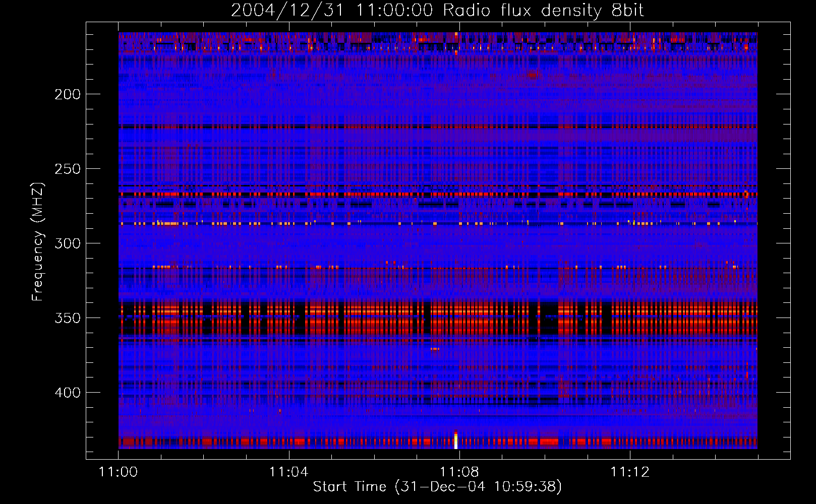Viewport: 816px width, 504px height.
Task: Click the Start Time axis title
Action: (x=437, y=487)
